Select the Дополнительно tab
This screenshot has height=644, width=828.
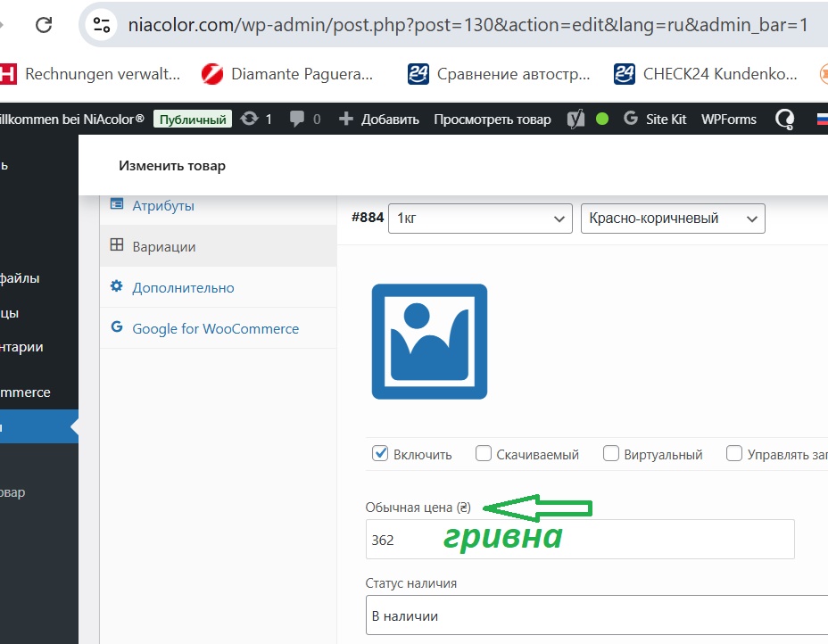pos(182,288)
